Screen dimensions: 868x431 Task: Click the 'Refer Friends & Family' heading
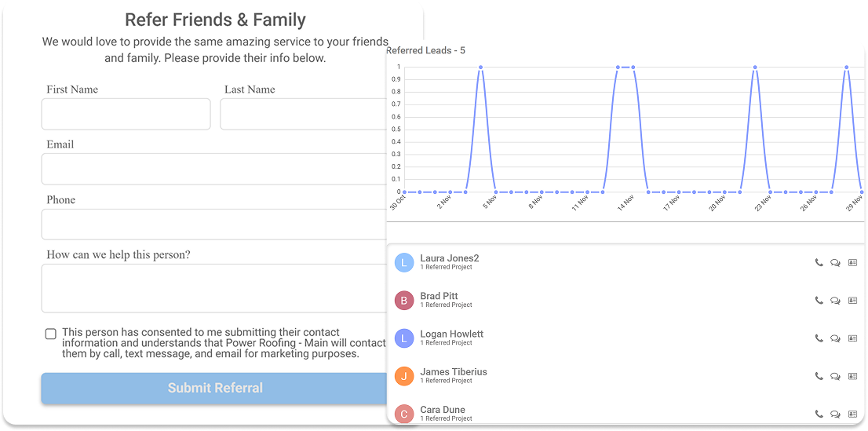pos(215,20)
